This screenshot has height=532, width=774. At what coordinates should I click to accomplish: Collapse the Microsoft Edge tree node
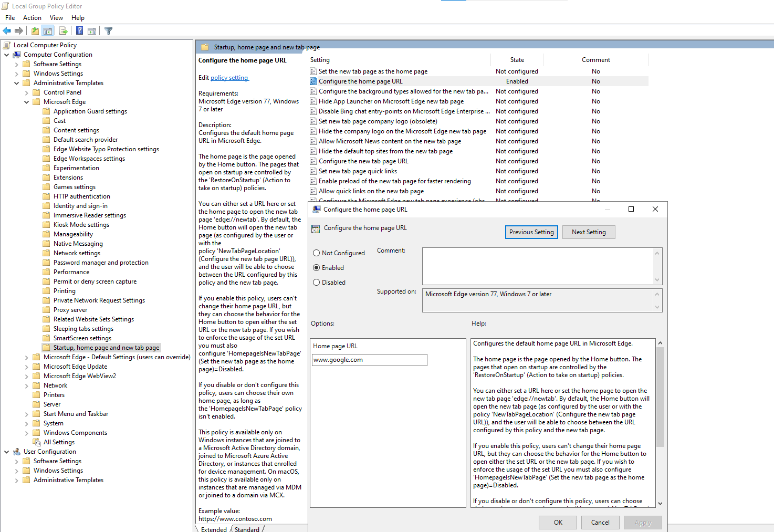point(26,102)
